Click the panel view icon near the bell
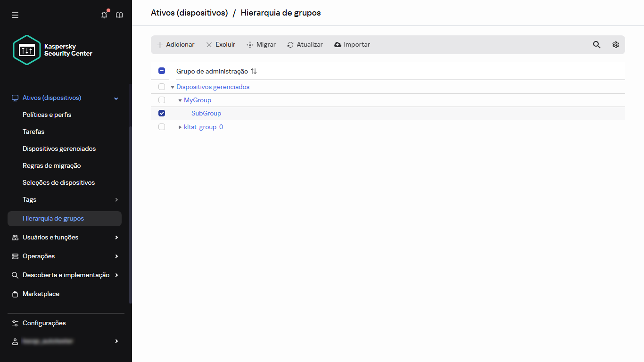The image size is (644, 362). (x=119, y=15)
